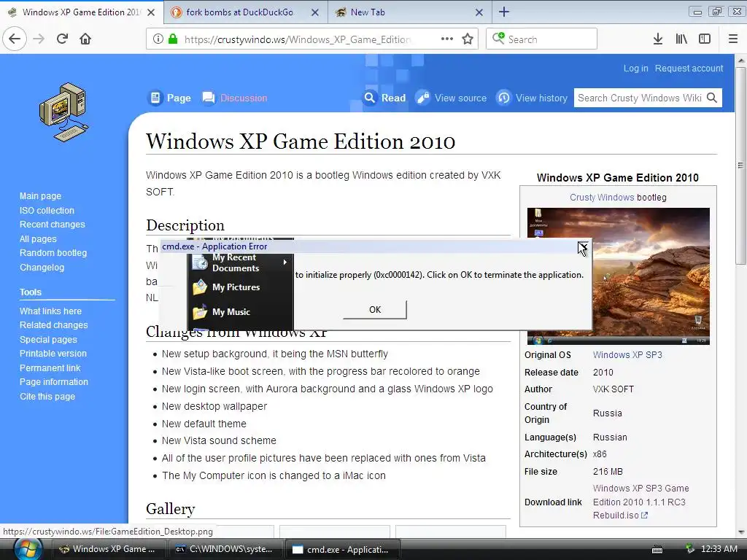
Task: Open the Changelog link
Action: [42, 267]
